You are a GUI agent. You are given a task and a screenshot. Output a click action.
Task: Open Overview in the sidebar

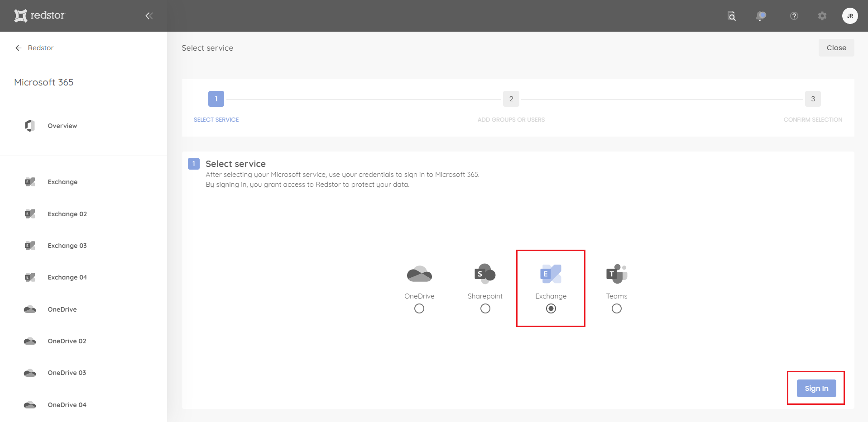[62, 126]
